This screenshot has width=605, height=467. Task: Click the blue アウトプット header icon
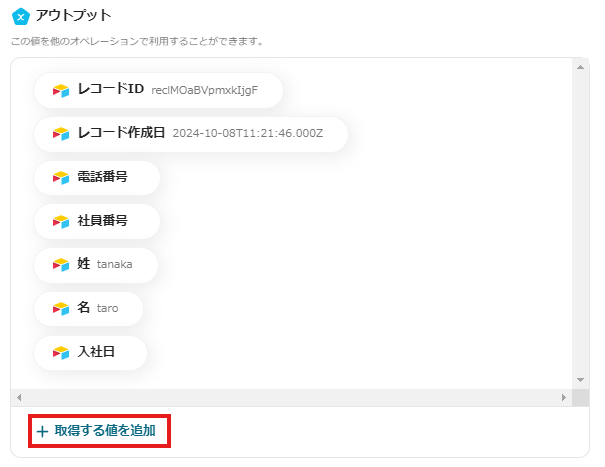(19, 16)
